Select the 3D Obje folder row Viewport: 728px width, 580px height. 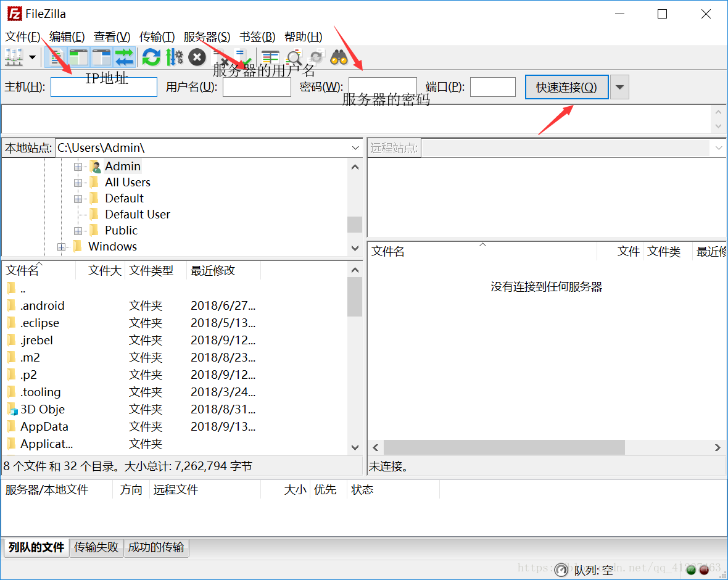pyautogui.click(x=175, y=410)
